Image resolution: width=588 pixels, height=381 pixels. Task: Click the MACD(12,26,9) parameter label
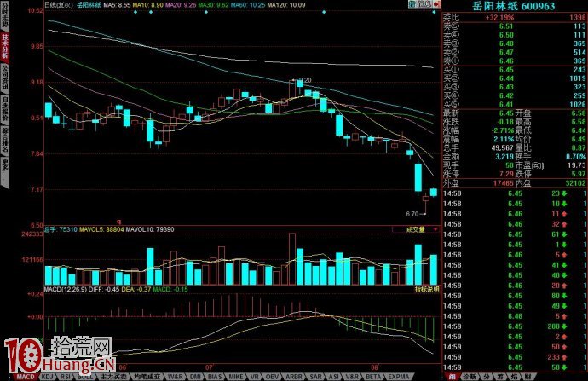[66, 290]
